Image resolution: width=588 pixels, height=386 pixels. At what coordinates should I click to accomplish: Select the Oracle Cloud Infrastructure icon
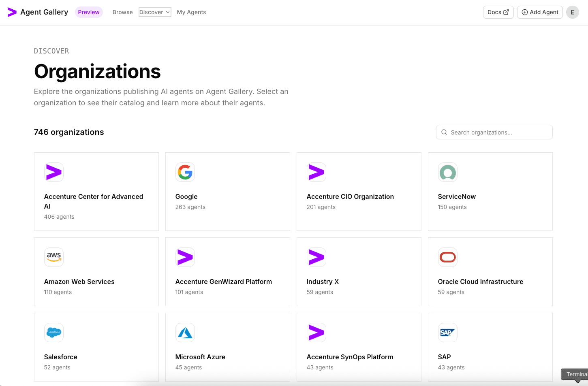pyautogui.click(x=448, y=257)
